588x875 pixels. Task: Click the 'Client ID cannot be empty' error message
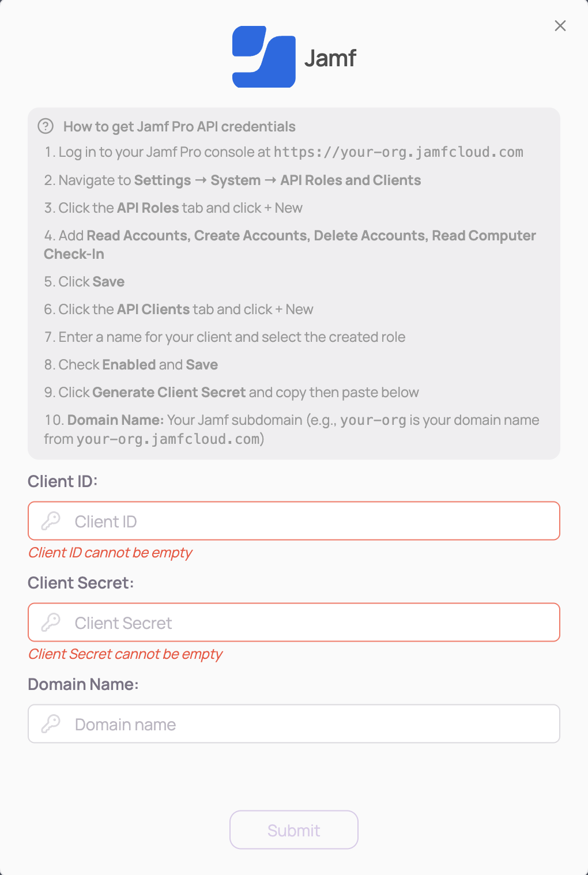[x=110, y=553]
